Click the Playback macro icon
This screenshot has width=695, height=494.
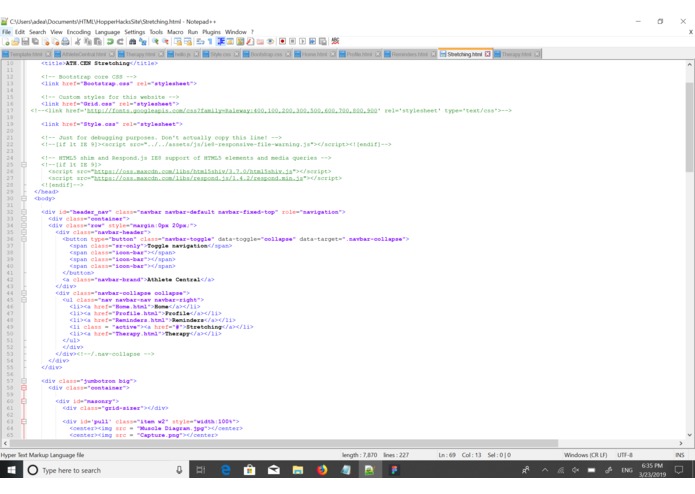tap(302, 42)
